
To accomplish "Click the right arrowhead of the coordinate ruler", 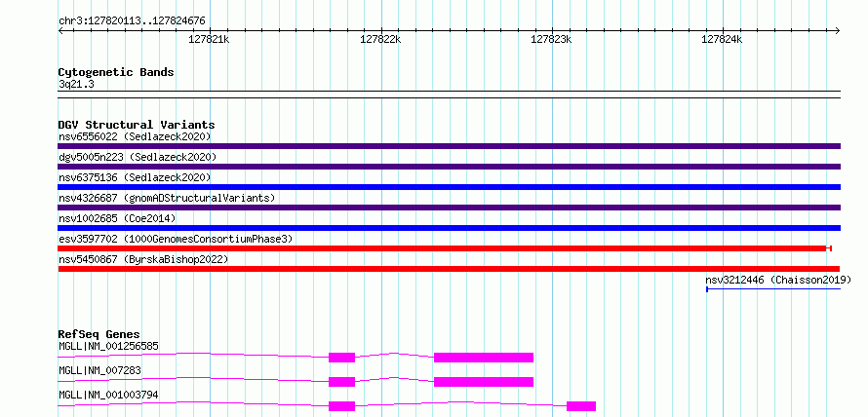I will 838,30.
